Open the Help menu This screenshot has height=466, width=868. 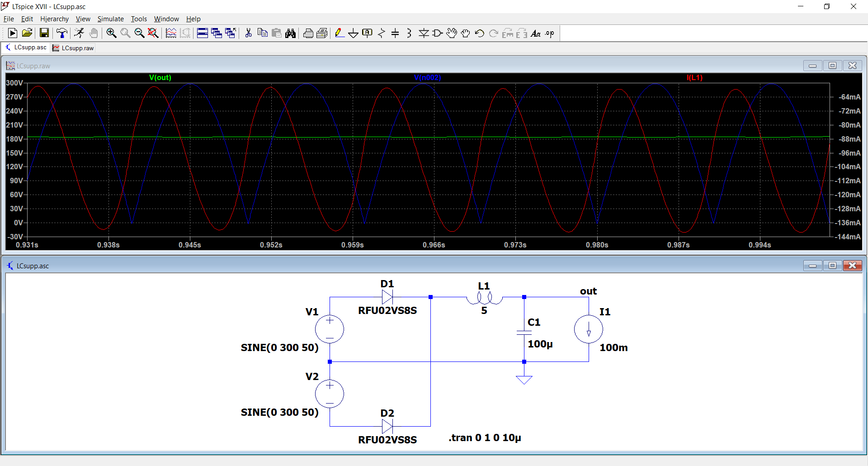click(193, 19)
